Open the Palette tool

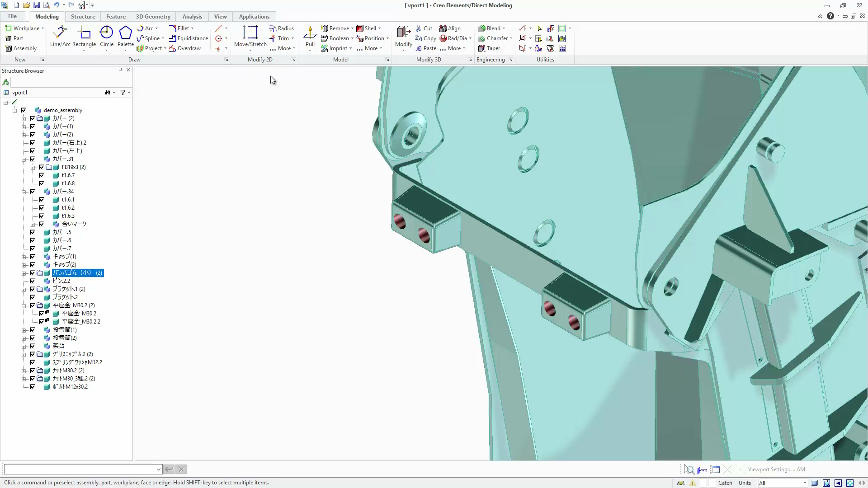(x=125, y=36)
